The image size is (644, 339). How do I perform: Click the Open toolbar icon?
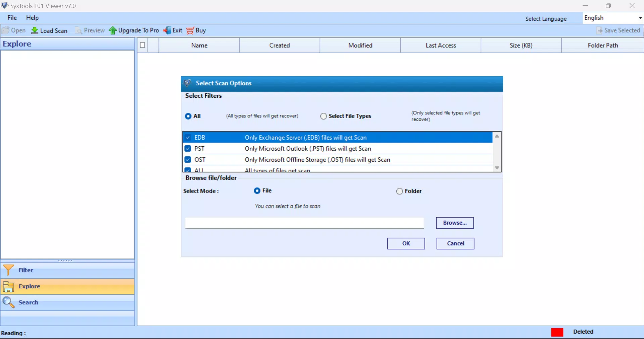[6, 31]
